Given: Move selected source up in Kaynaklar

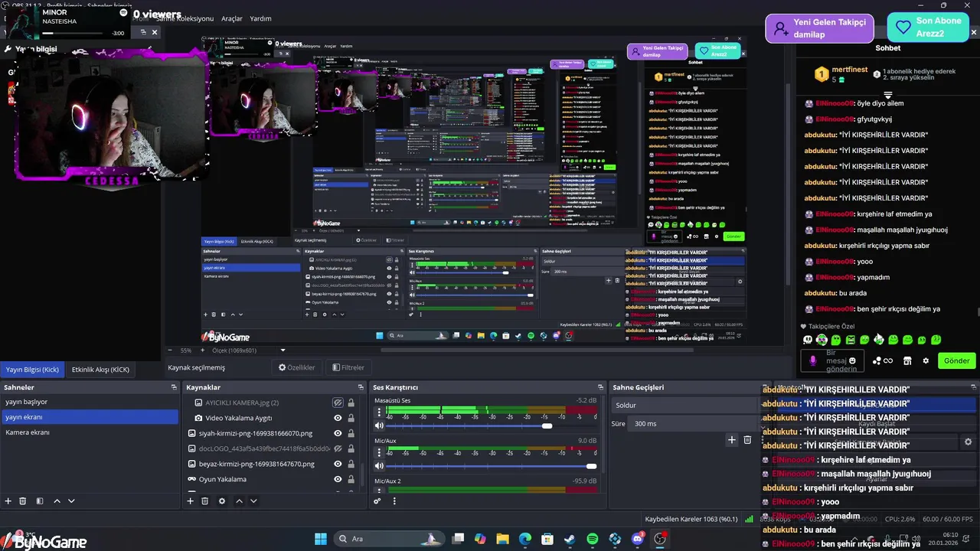Looking at the screenshot, I should 239,501.
